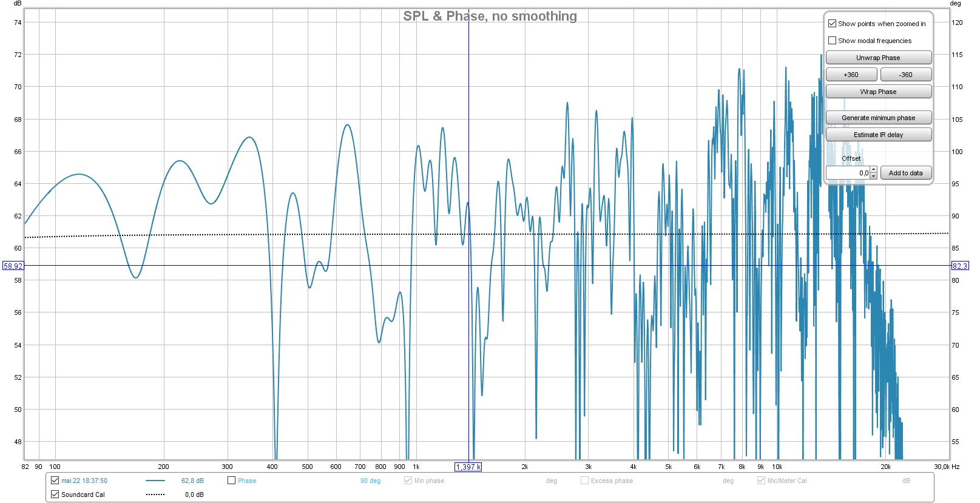Uncheck the Soundcard Cal trace checkbox
This screenshot has width=980, height=503.
[55, 495]
